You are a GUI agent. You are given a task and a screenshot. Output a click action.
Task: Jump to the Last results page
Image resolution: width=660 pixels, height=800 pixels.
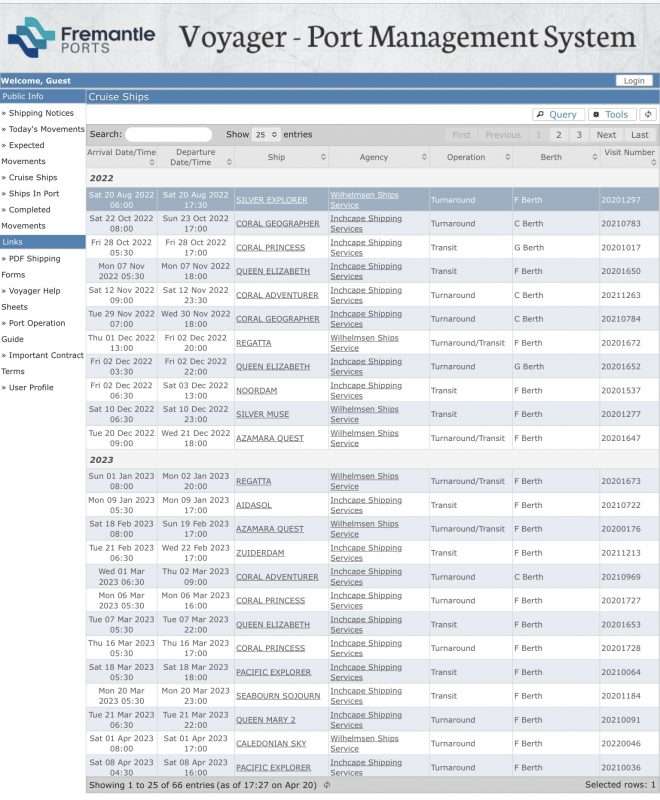[x=640, y=135]
